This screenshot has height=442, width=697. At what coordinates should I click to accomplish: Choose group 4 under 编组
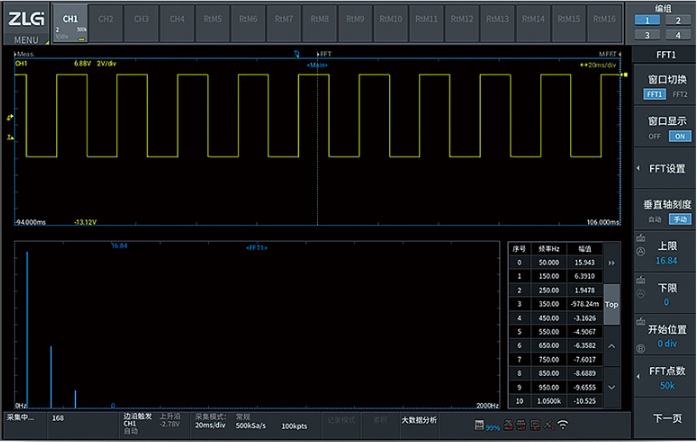pos(678,35)
